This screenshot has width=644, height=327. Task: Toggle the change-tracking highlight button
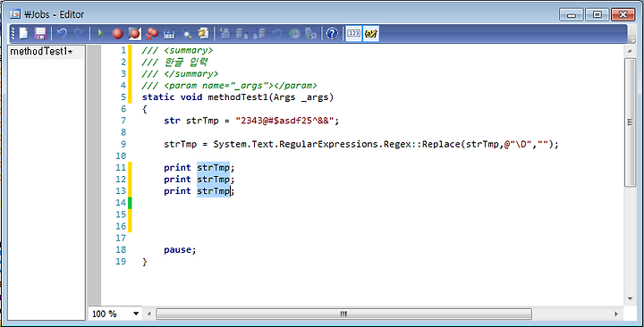click(371, 33)
